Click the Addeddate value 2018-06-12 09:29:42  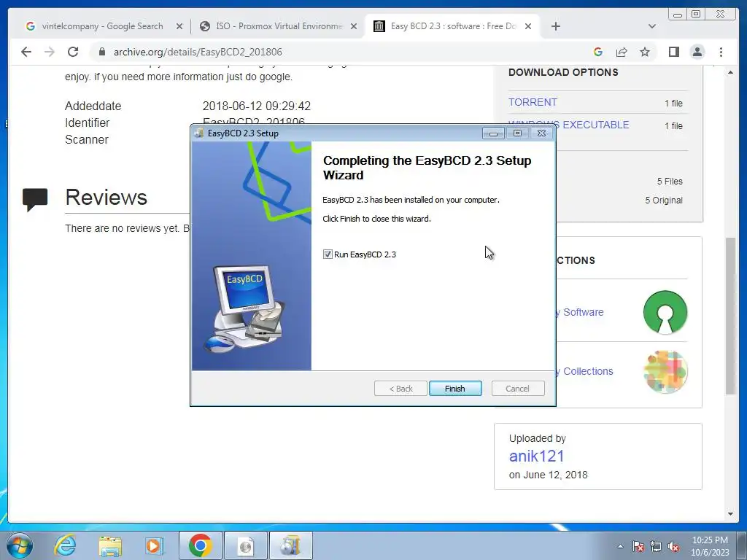[x=256, y=106]
